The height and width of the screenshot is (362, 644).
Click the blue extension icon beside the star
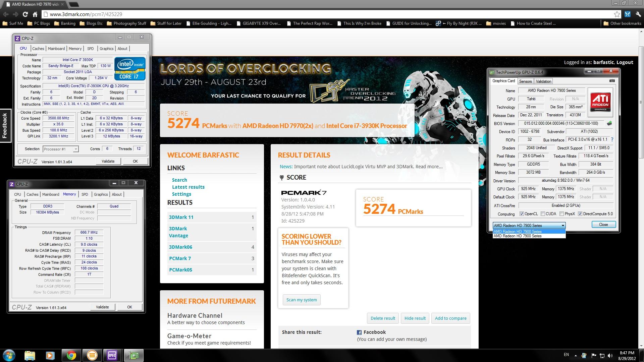pyautogui.click(x=628, y=14)
